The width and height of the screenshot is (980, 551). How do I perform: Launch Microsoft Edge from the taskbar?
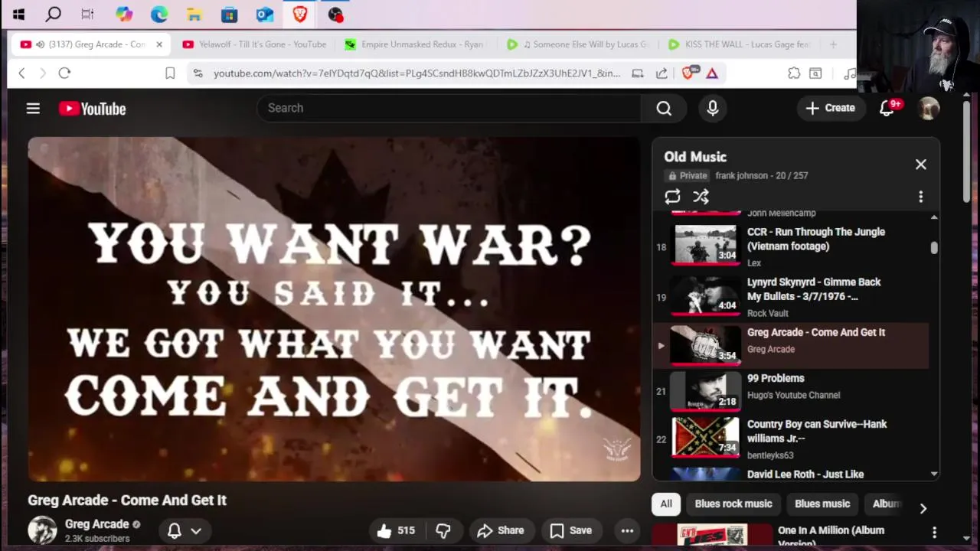159,14
